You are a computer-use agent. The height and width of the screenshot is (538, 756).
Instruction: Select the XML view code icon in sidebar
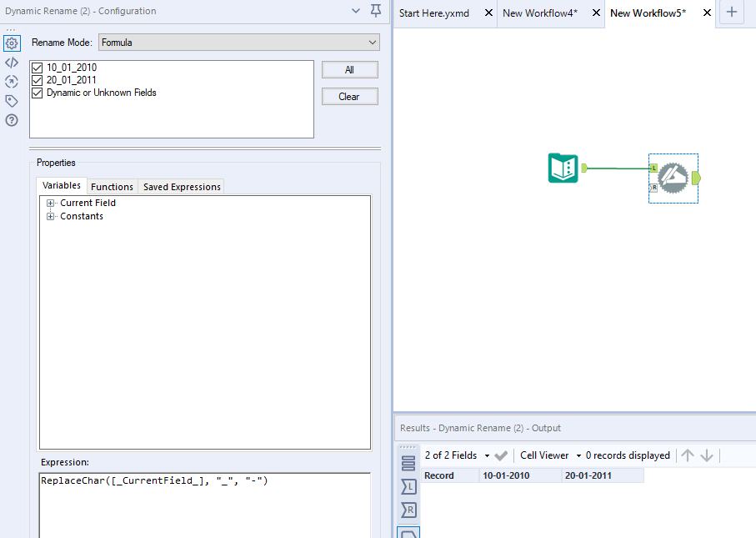tap(11, 63)
